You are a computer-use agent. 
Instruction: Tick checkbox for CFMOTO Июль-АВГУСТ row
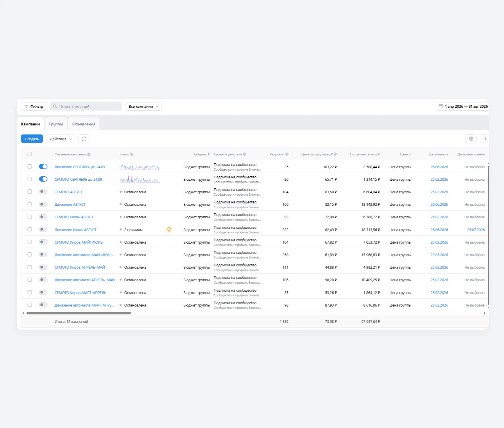click(29, 217)
